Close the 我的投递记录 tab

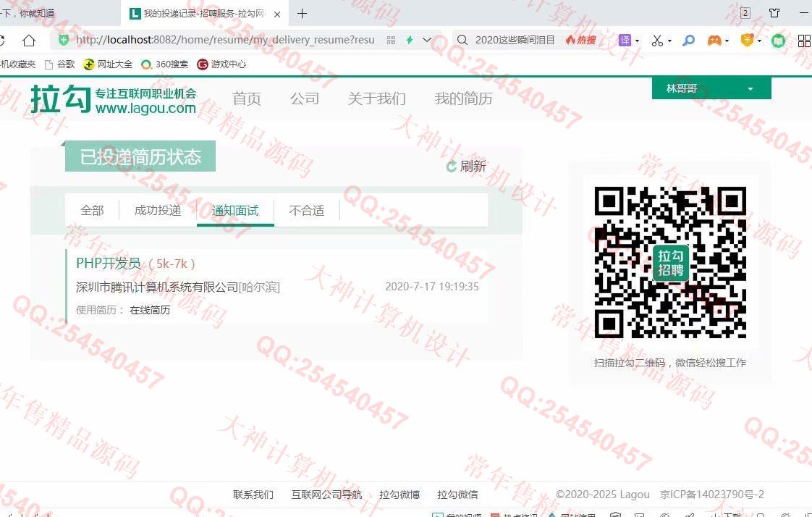[x=277, y=14]
